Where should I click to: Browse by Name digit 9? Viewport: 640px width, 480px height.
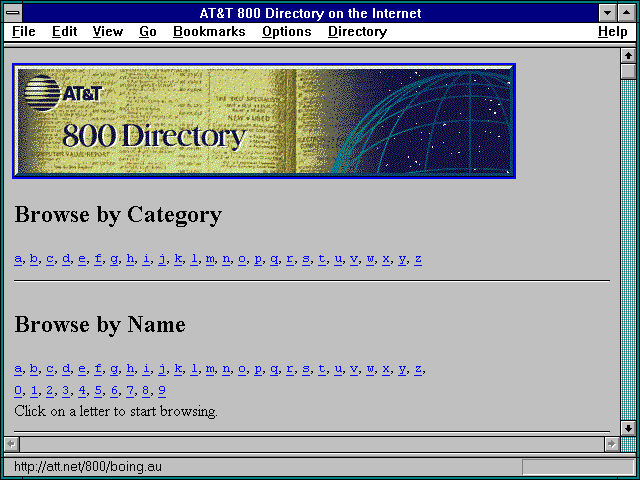[162, 391]
